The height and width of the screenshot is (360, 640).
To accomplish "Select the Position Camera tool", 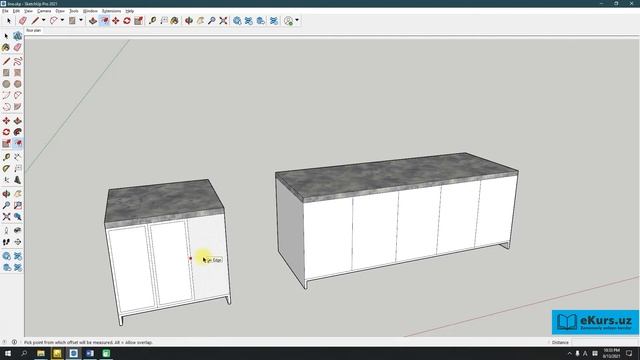I will 6,231.
